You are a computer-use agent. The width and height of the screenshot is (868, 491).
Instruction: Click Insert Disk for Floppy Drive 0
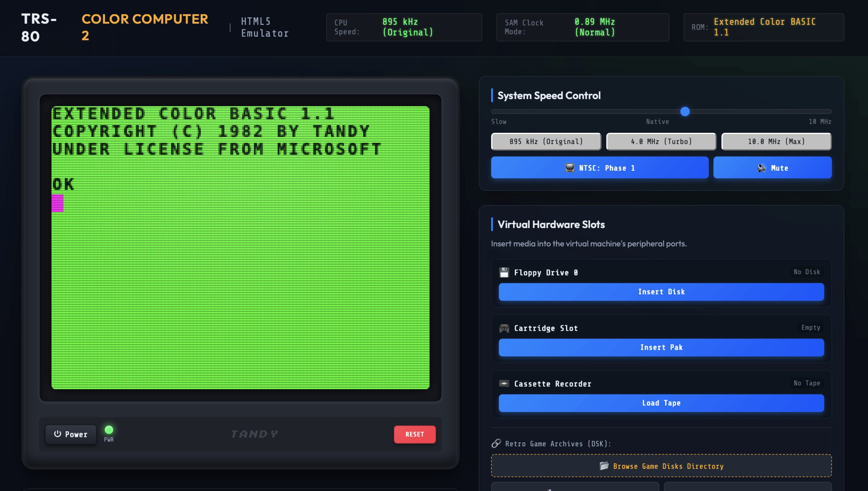[x=661, y=292]
